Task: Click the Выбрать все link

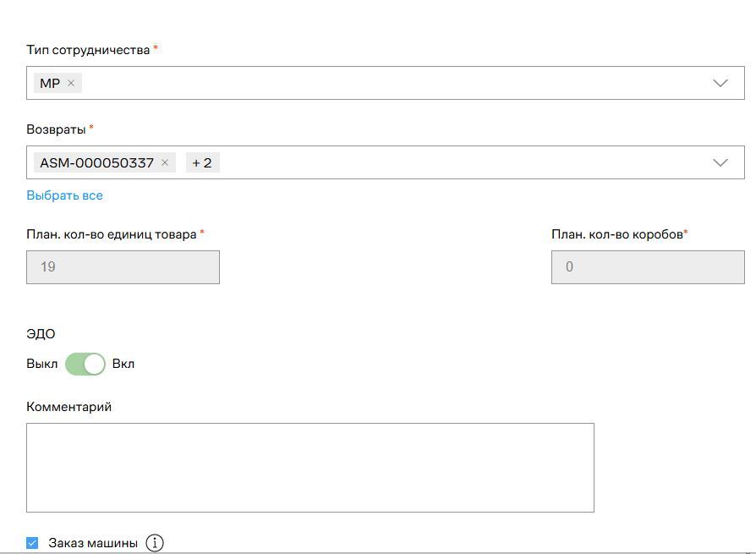Action: tap(64, 195)
